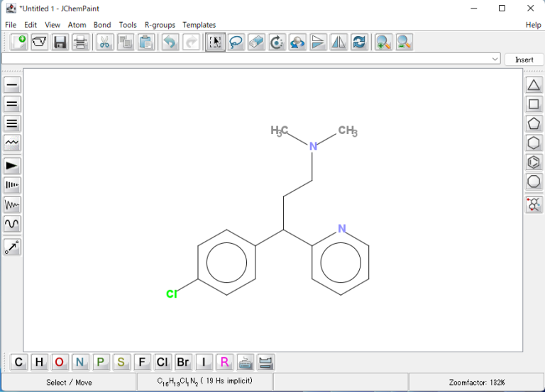
Task: Toggle the double bond drawing tool
Action: (12, 104)
